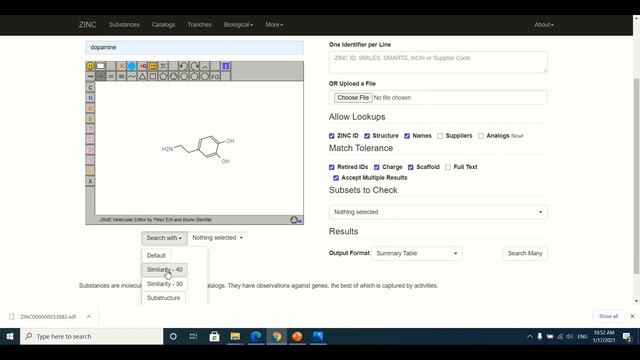The height and width of the screenshot is (360, 640).
Task: Toggle the Accept Multiple Results checkbox
Action: [x=336, y=178]
